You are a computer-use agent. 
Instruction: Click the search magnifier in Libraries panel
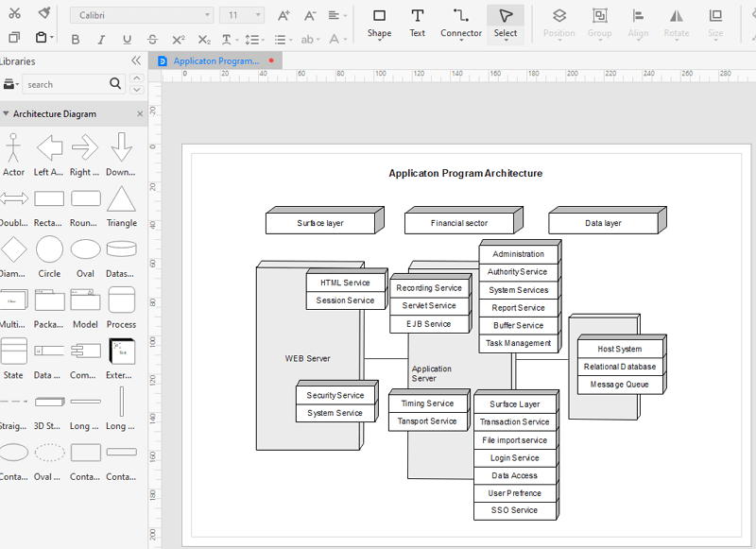(x=115, y=84)
